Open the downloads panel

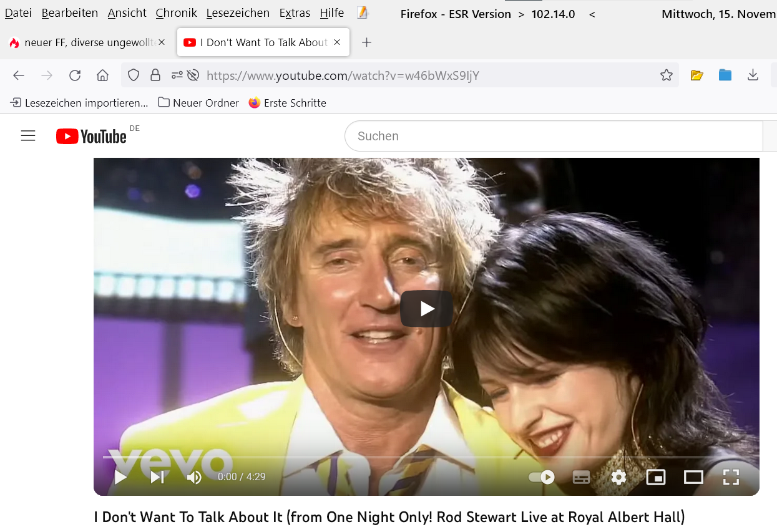(753, 75)
